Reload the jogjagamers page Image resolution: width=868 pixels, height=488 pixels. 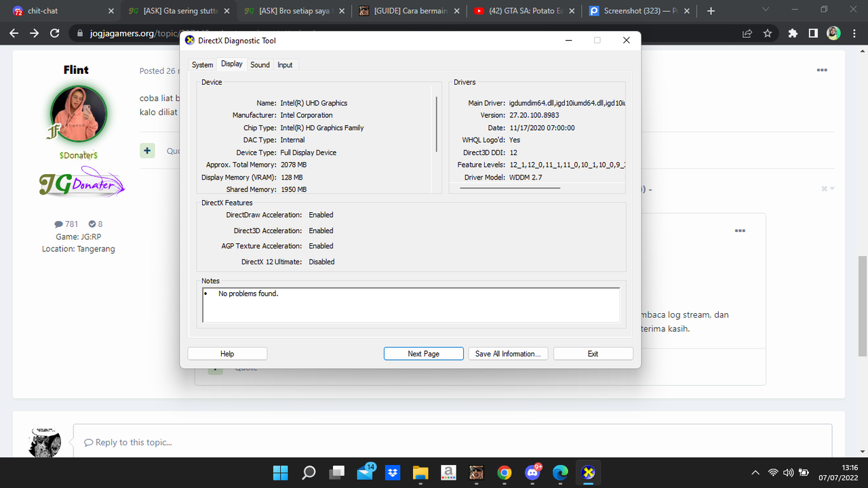[x=55, y=33]
